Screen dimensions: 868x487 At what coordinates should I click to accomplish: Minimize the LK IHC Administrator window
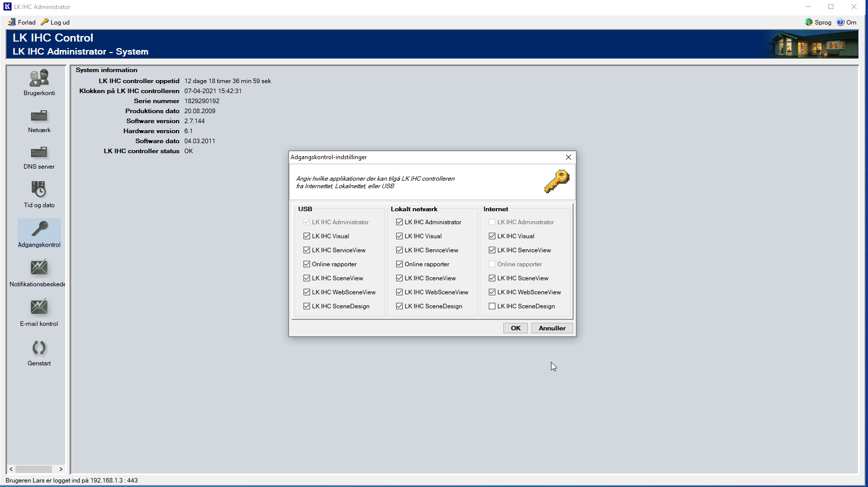coord(808,7)
